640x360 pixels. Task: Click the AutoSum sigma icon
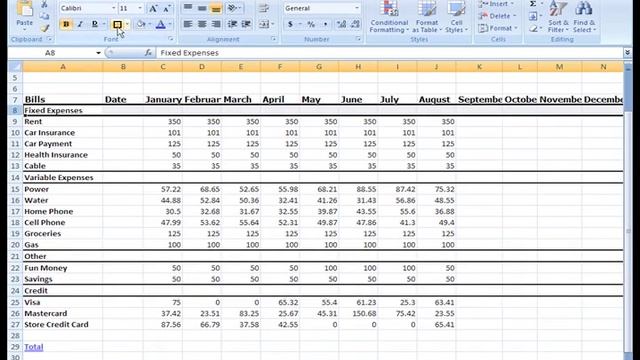(533, 4)
